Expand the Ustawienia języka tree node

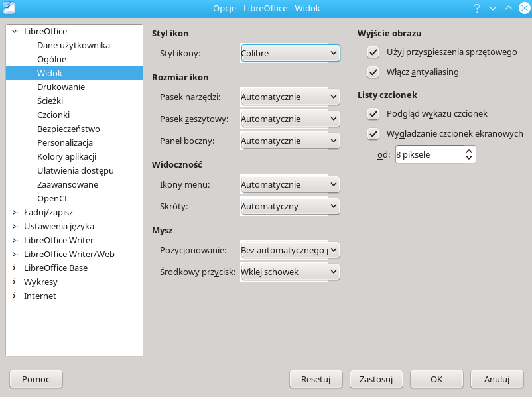click(15, 226)
